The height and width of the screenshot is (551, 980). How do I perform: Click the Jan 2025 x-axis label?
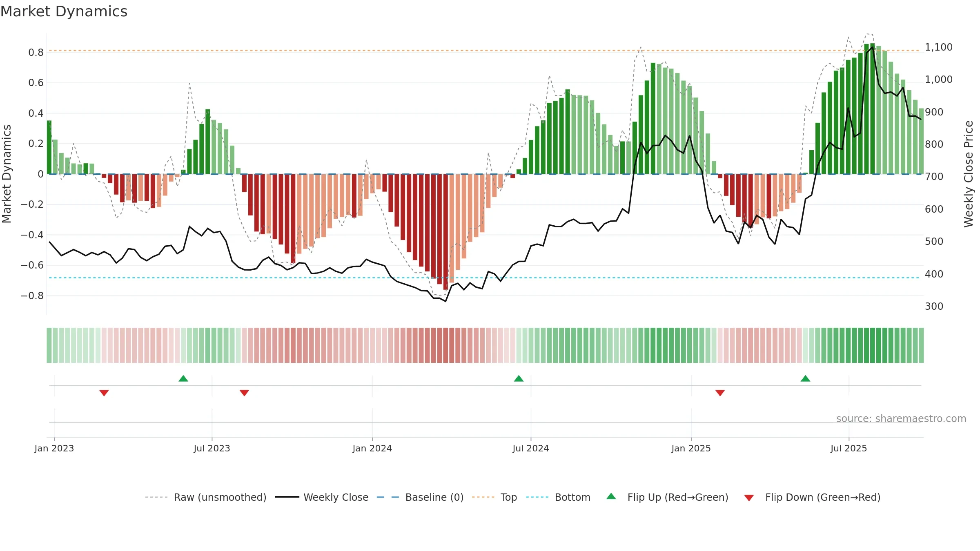pyautogui.click(x=691, y=448)
